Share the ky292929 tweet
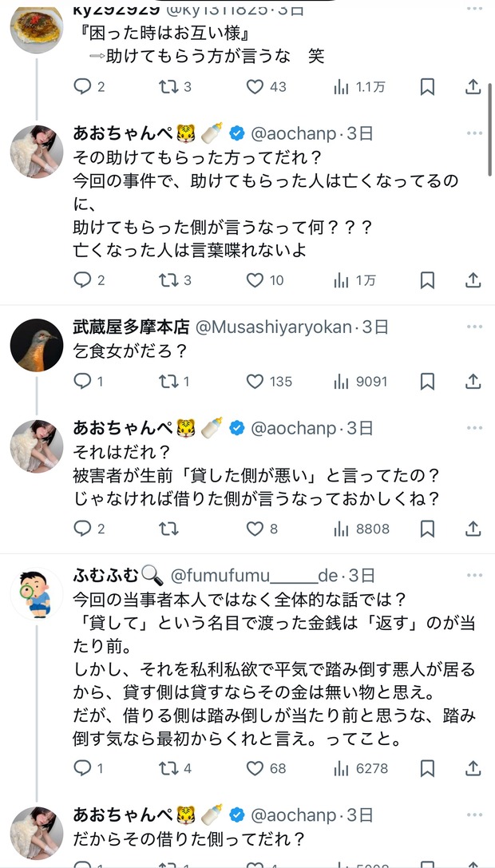This screenshot has height=868, width=495. tap(472, 86)
